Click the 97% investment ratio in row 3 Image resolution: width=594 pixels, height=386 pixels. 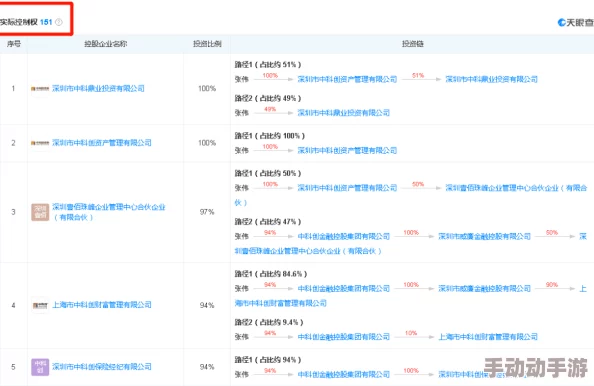[x=207, y=212]
